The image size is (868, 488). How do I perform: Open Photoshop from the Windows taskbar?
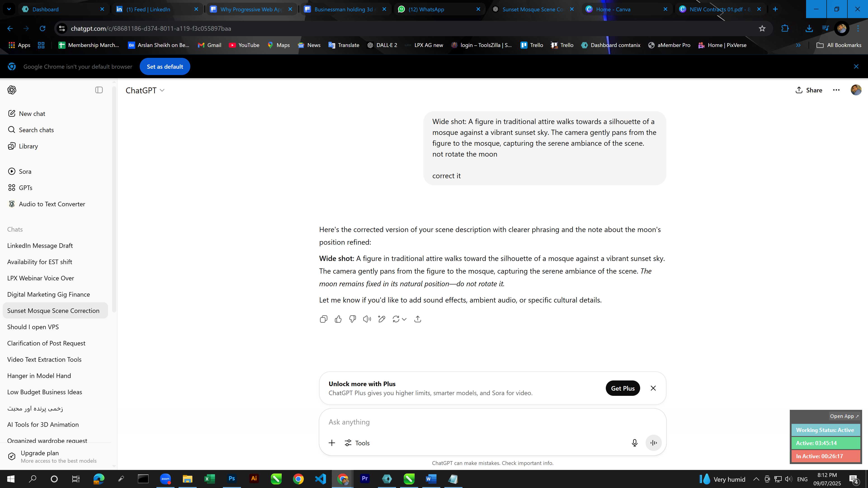pos(231,479)
